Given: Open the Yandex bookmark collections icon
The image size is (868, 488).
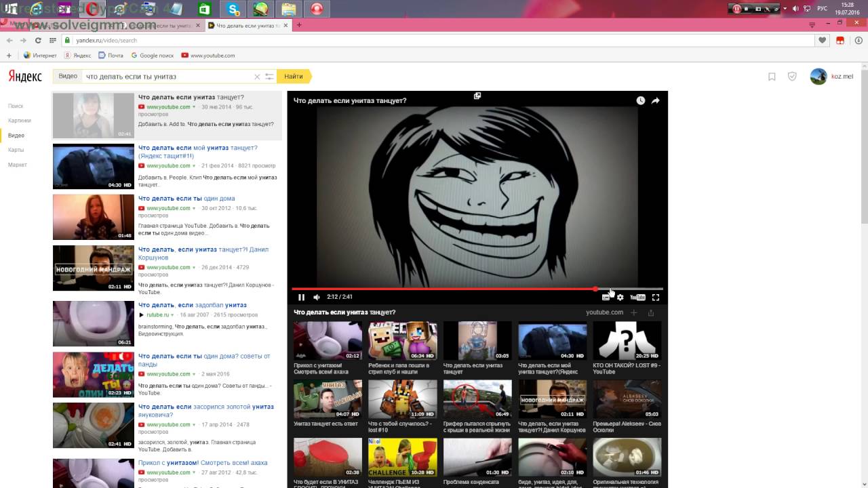Looking at the screenshot, I should point(772,77).
